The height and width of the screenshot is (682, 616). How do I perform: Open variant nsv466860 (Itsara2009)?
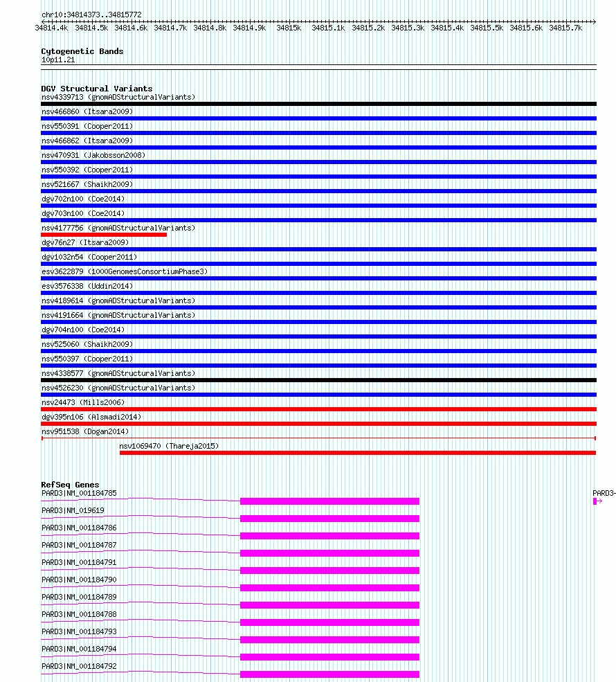87,111
